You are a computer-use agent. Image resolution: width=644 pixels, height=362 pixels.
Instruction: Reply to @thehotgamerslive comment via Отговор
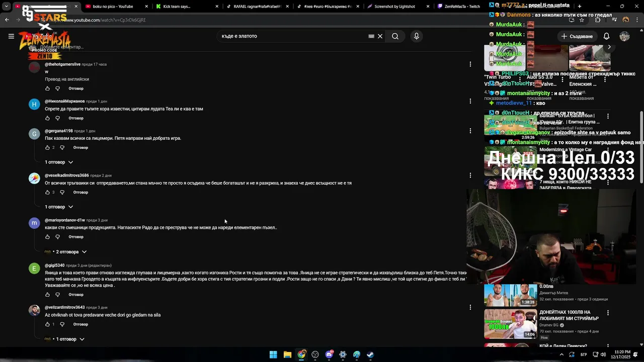tap(76, 88)
